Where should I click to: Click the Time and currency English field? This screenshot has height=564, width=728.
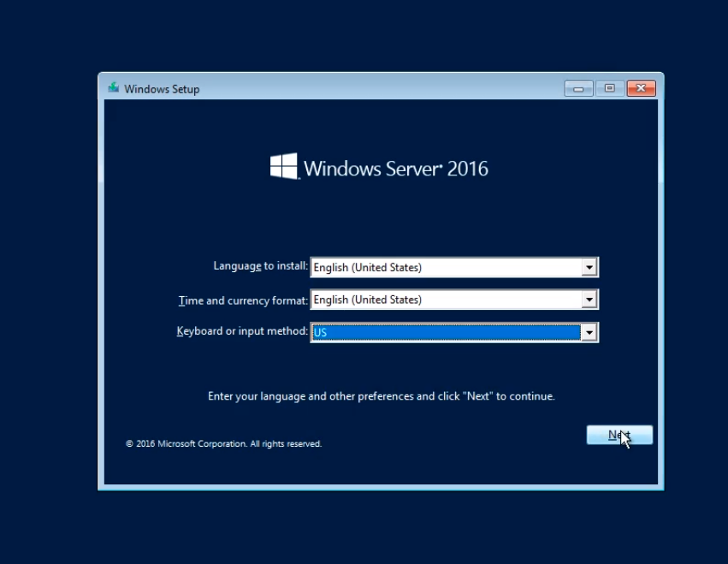coord(445,300)
